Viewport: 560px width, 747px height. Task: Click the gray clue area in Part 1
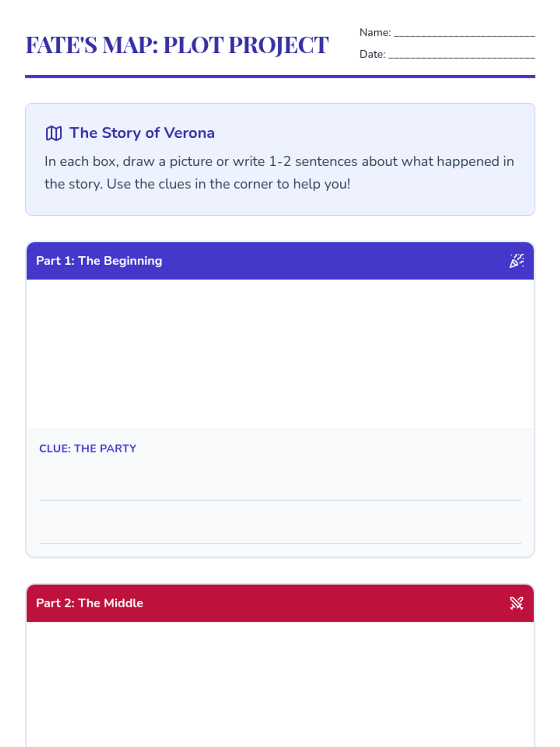[280, 493]
